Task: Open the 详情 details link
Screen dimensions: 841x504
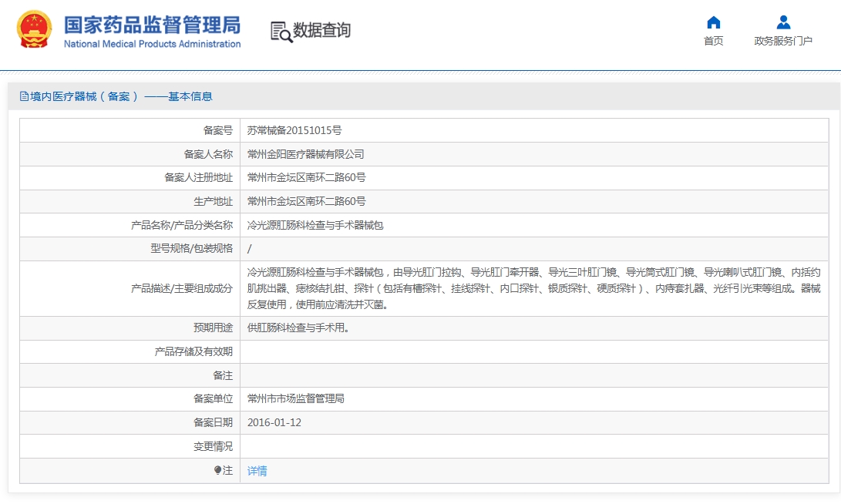Action: point(257,471)
